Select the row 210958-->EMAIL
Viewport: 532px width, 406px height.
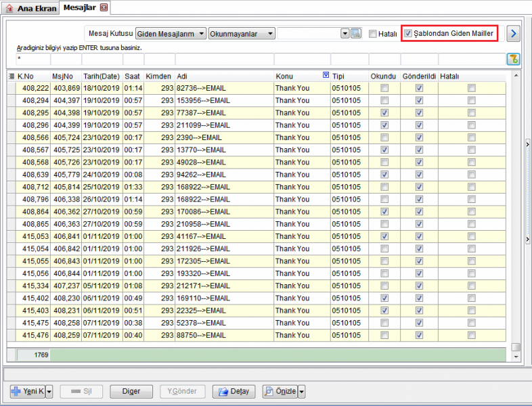point(257,224)
